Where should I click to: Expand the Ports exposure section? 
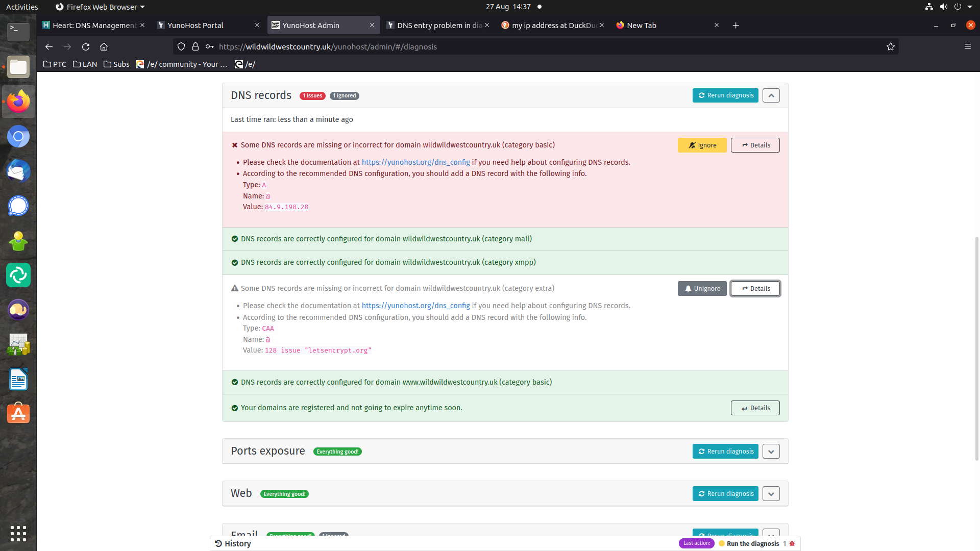coord(771,452)
